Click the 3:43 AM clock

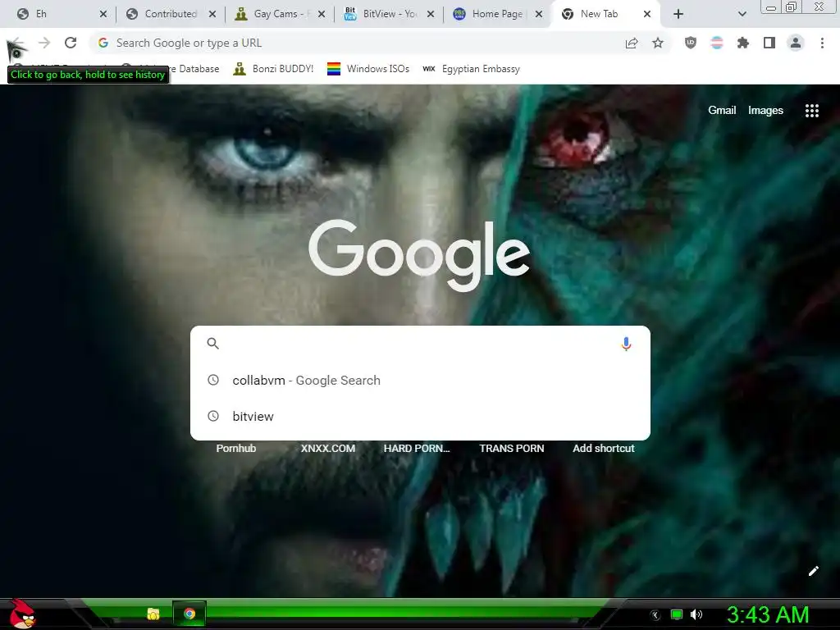[768, 614]
